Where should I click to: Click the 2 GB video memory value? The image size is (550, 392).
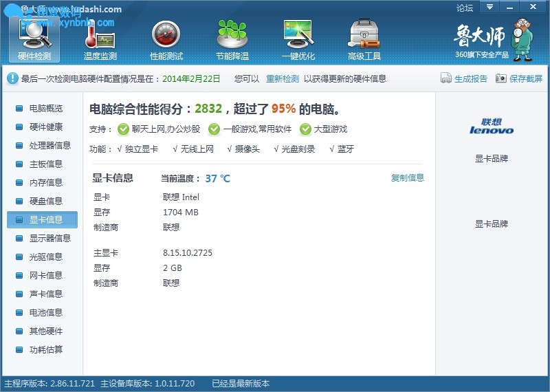(x=173, y=268)
